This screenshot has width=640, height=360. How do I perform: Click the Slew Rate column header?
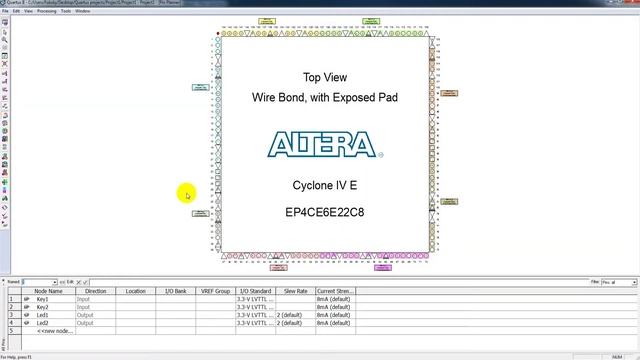click(x=296, y=291)
